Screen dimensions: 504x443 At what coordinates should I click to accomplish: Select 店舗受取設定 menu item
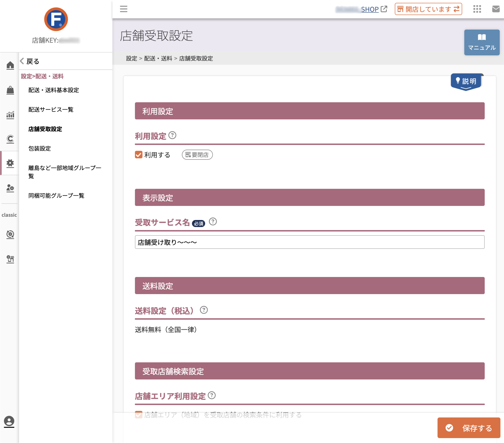pyautogui.click(x=45, y=129)
